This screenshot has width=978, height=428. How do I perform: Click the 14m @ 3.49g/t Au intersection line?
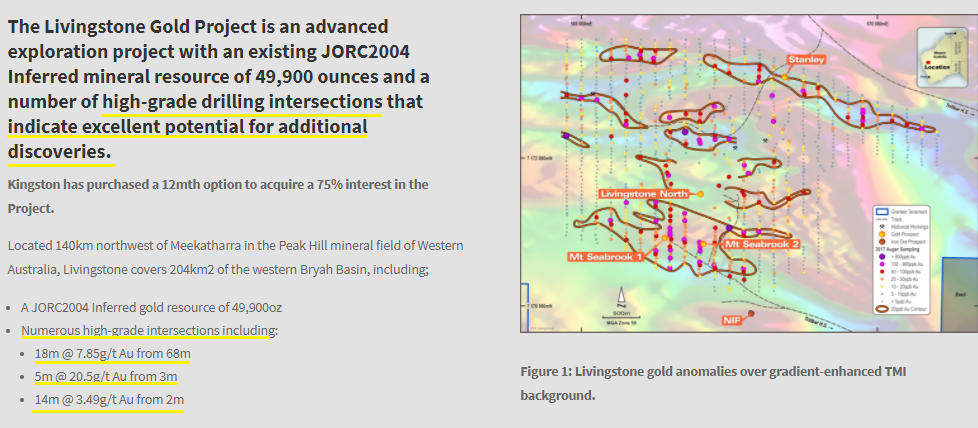(x=109, y=400)
